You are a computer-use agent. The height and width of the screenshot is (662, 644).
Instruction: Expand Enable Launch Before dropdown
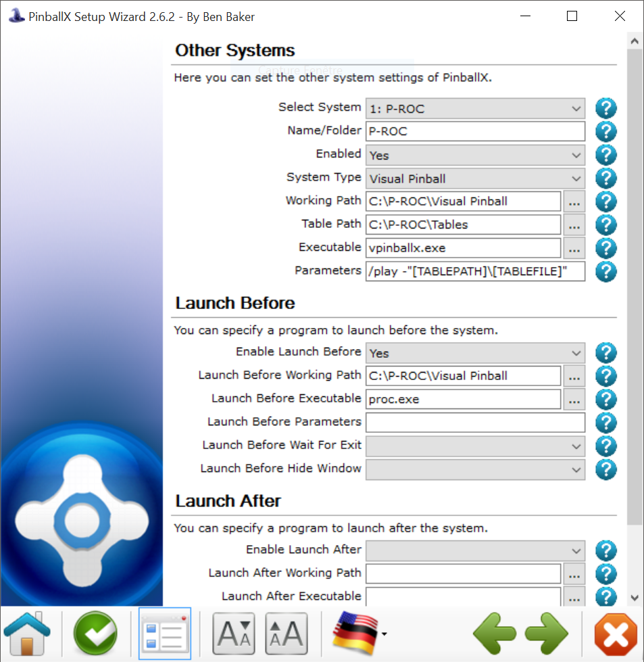pos(475,353)
